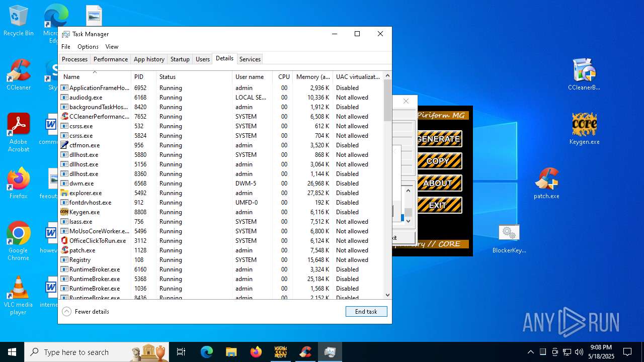Open CCleaner desktop shortcut
The height and width of the screenshot is (362, 644).
(18, 75)
